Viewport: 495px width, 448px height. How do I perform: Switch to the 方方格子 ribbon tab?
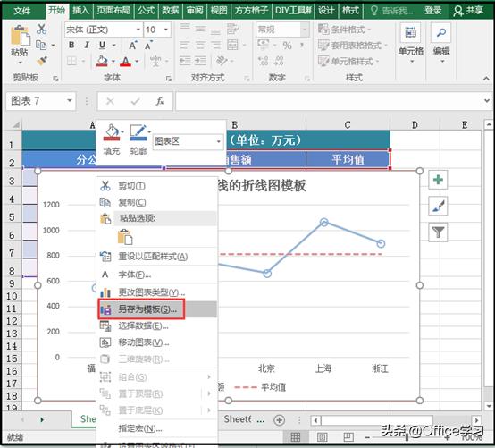pyautogui.click(x=251, y=11)
